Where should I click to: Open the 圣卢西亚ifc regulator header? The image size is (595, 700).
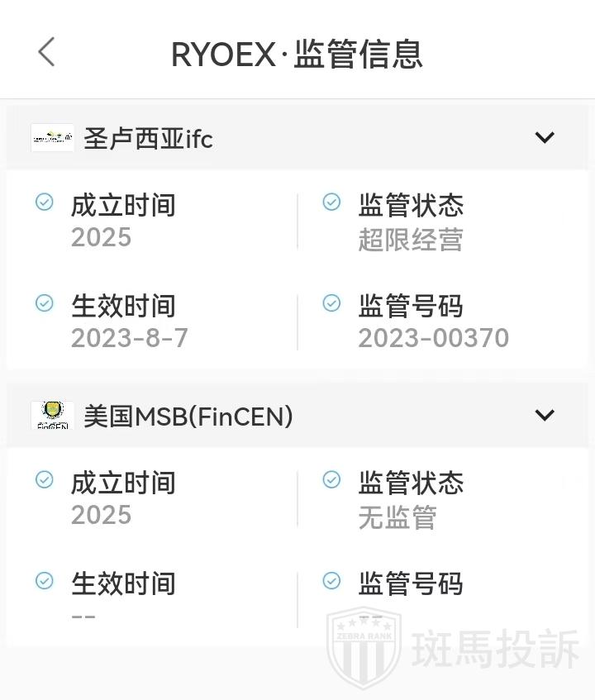point(149,139)
